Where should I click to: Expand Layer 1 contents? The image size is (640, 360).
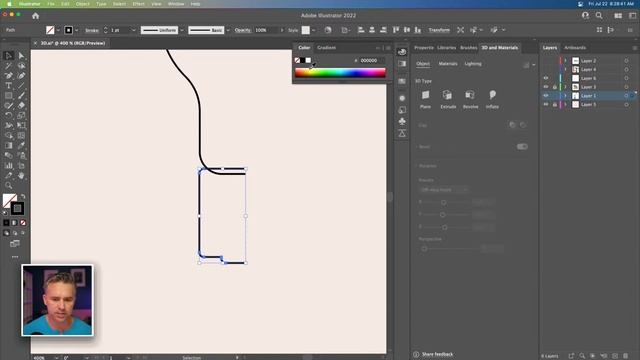(566, 96)
